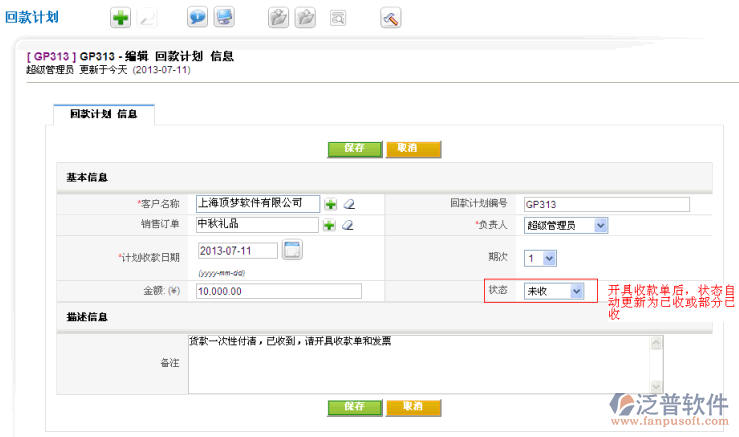Click the bottom 取消 button
739x437 pixels.
(x=413, y=407)
